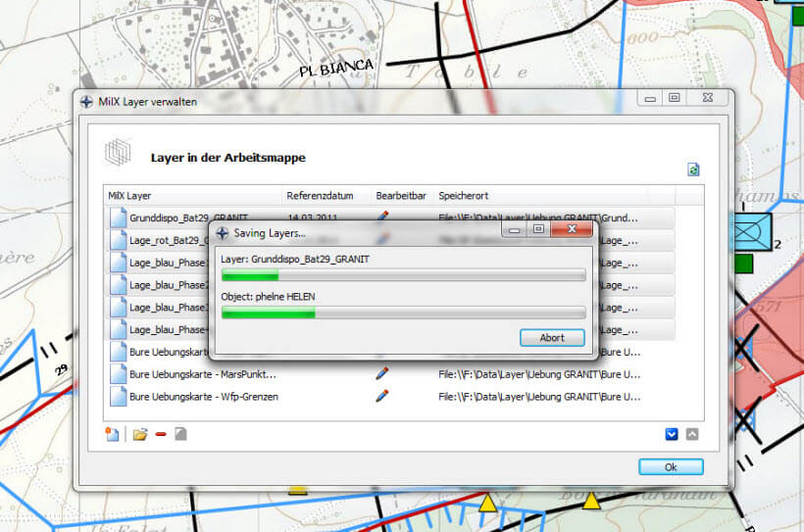
Task: Click the green square symbol on the map
Action: [743, 264]
